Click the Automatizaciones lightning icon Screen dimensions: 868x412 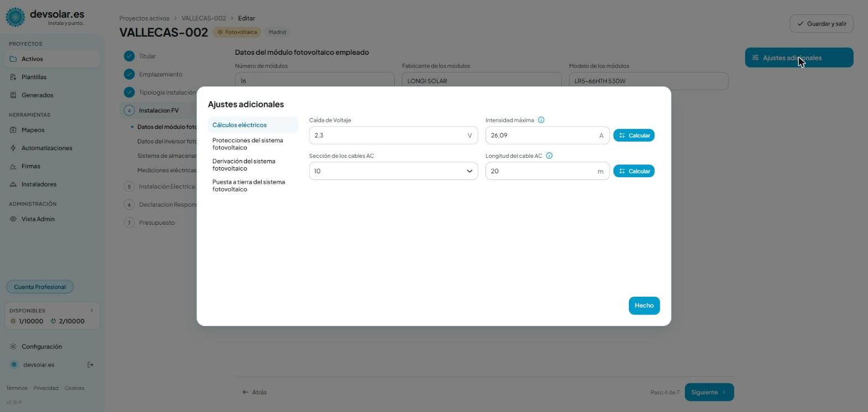point(13,148)
